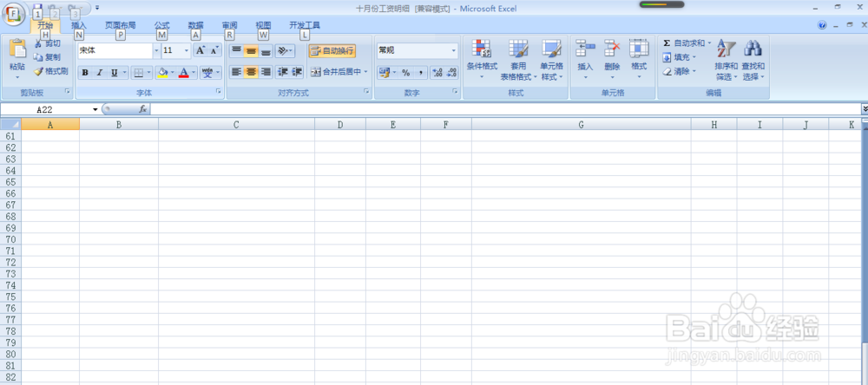The height and width of the screenshot is (385, 868).
Task: Decrease indent in alignment group
Action: (282, 72)
